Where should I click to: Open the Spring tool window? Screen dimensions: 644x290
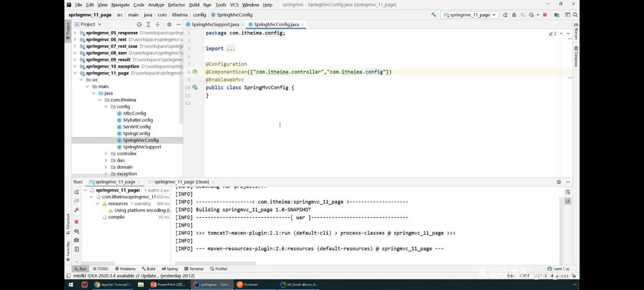point(170,269)
